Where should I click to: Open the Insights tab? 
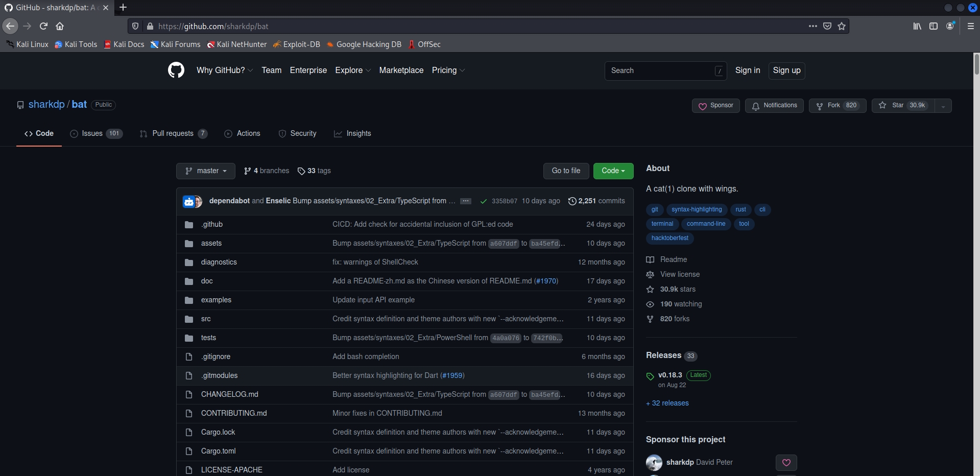(352, 133)
